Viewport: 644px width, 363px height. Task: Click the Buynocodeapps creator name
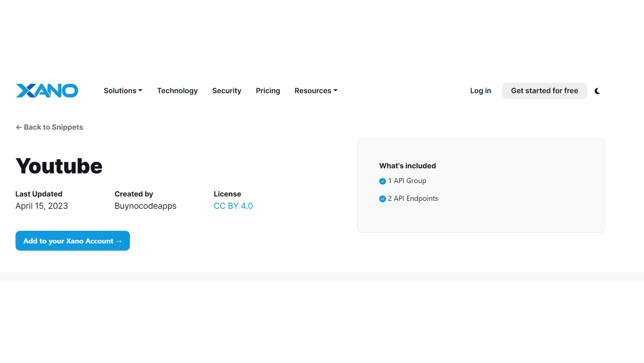(145, 206)
